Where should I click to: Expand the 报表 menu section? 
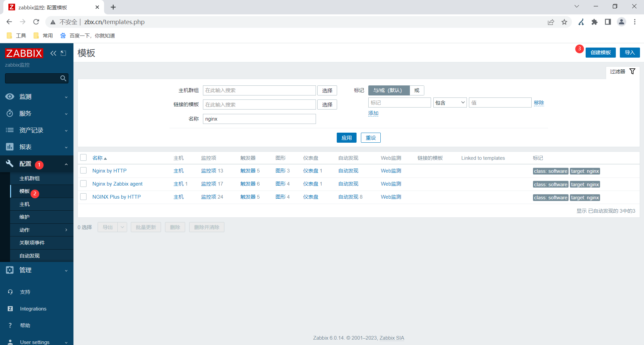[x=37, y=147]
